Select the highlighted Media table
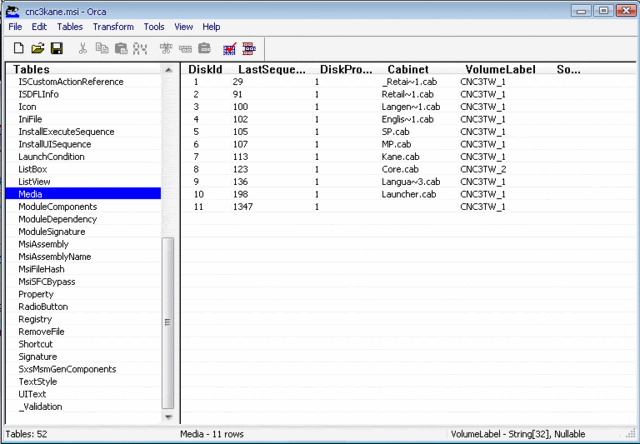 [x=84, y=194]
